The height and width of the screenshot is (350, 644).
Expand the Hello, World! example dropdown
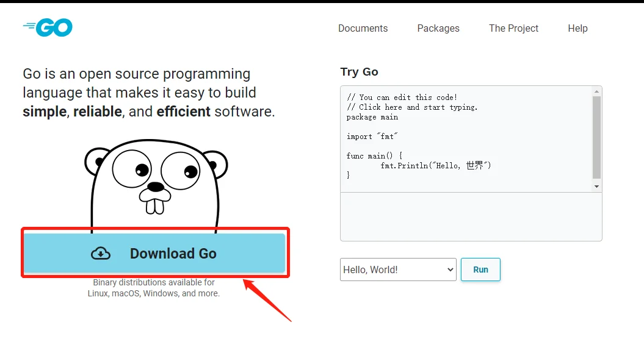pos(398,270)
